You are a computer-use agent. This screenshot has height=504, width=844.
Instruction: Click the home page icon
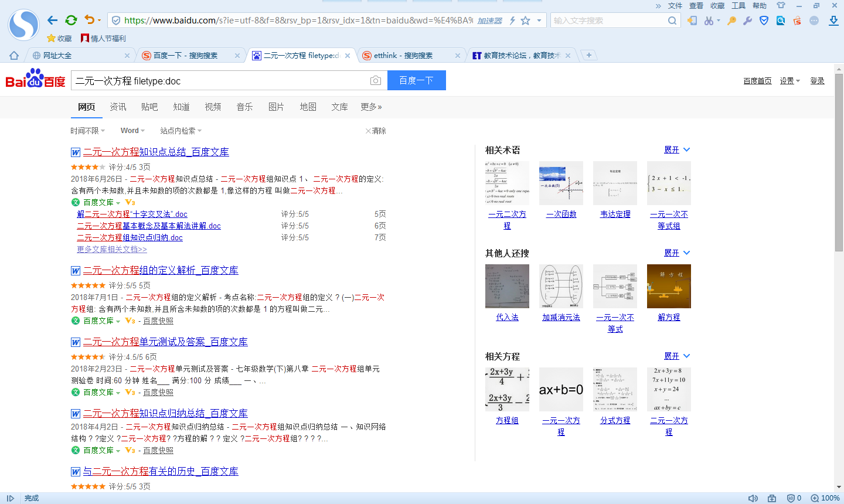point(14,56)
